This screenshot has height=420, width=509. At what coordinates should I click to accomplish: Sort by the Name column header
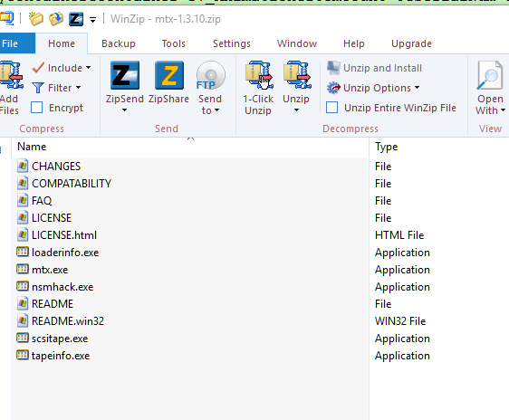tap(190, 147)
